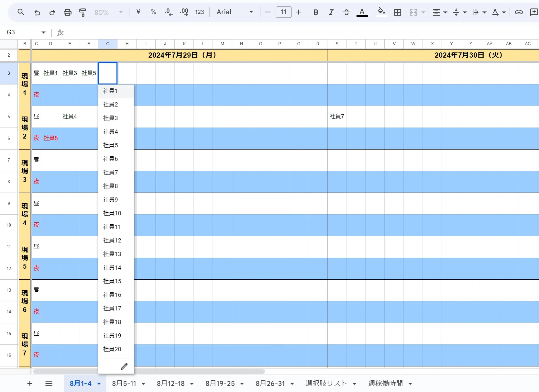Open the fill color bucket
The width and height of the screenshot is (539, 392).
point(381,12)
